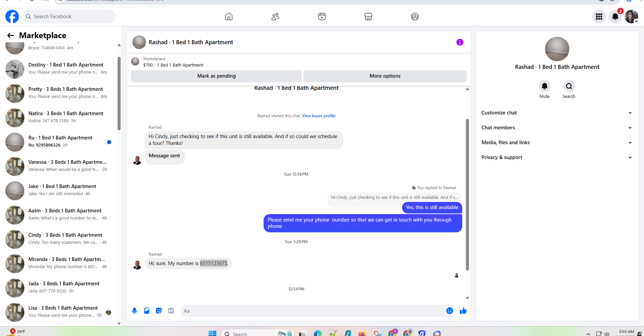Click the Search in conversation magnifier icon
This screenshot has height=336, width=644.
tap(569, 86)
